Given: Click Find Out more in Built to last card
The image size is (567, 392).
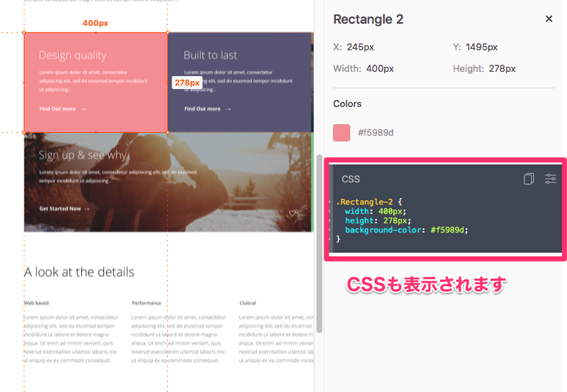Looking at the screenshot, I should pyautogui.click(x=207, y=109).
